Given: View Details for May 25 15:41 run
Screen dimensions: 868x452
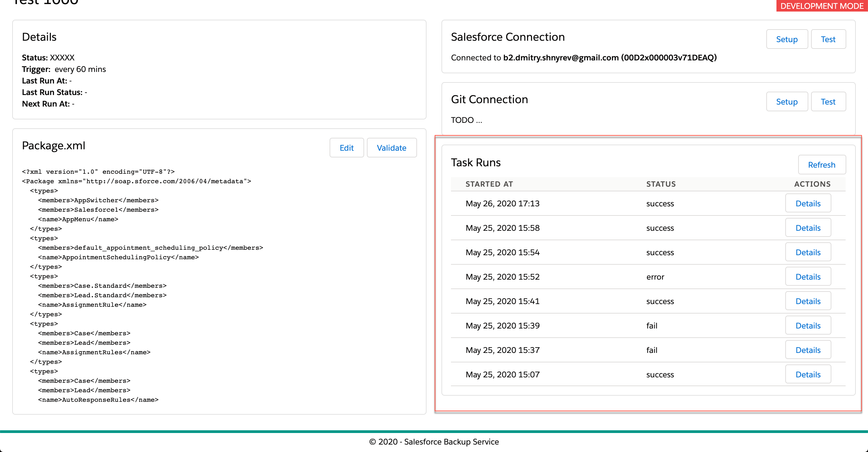Looking at the screenshot, I should pyautogui.click(x=808, y=301).
